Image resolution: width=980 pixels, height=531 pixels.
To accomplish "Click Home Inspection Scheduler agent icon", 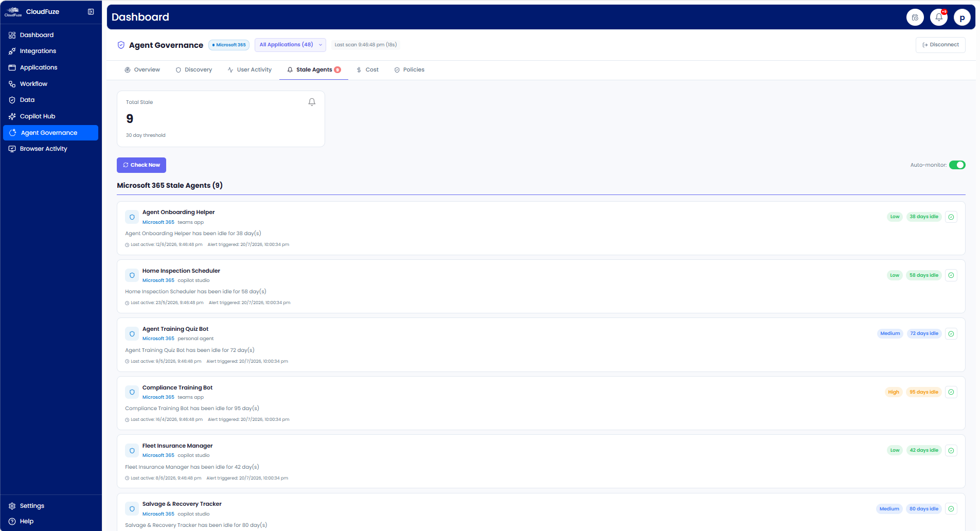I will [x=132, y=275].
